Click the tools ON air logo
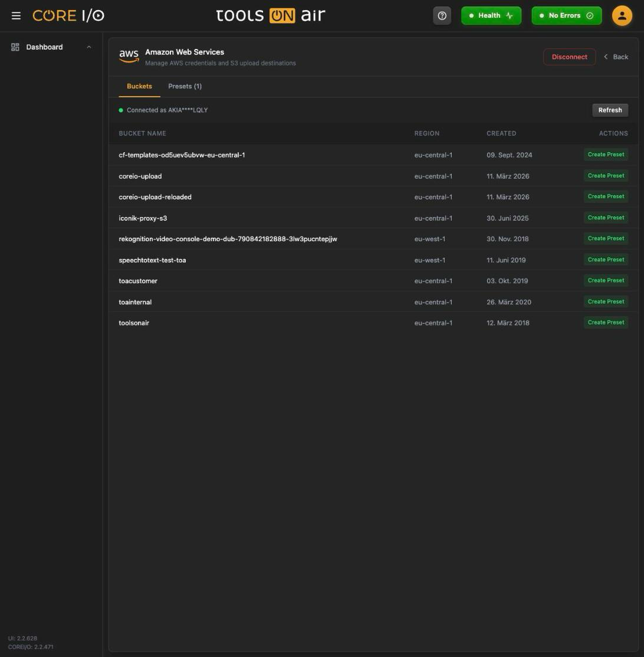 coord(270,15)
